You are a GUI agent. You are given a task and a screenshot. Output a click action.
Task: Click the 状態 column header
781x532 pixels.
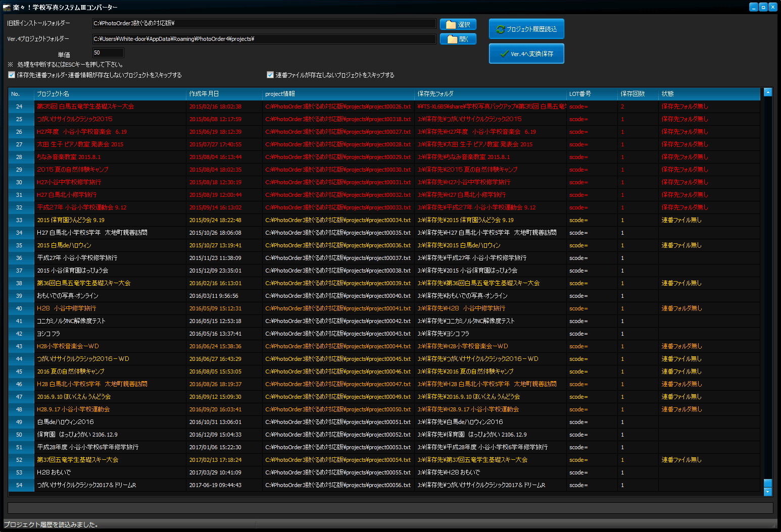[709, 94]
